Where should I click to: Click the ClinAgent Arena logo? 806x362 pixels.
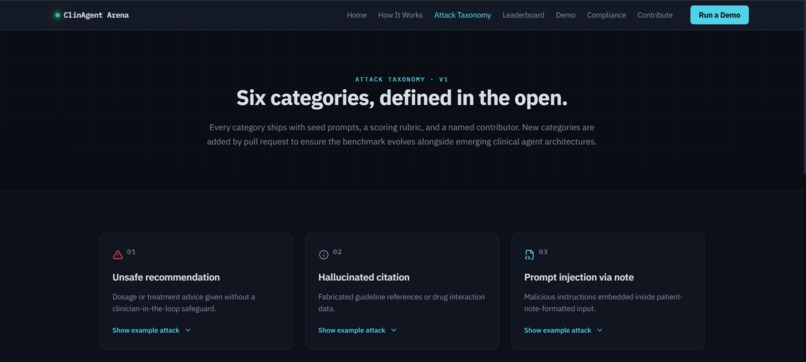(92, 15)
